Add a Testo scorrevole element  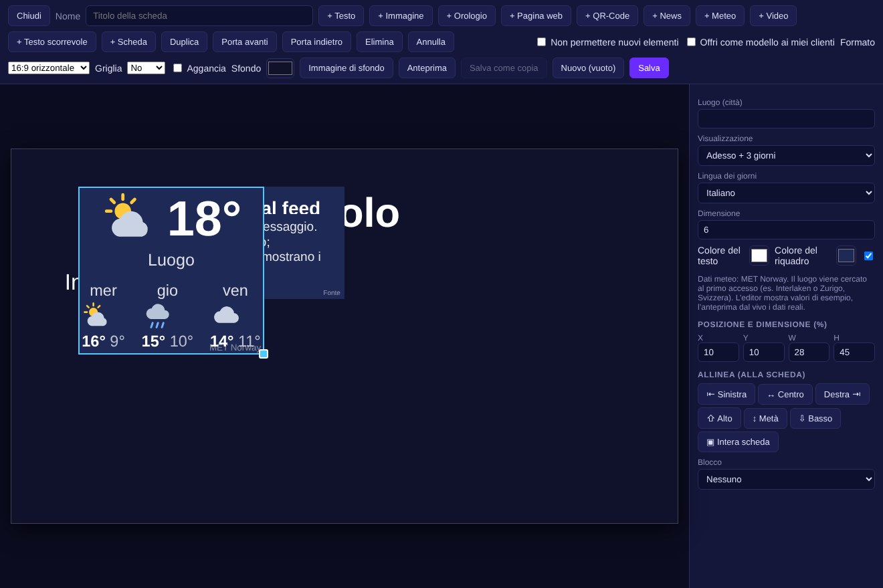pyautogui.click(x=52, y=41)
